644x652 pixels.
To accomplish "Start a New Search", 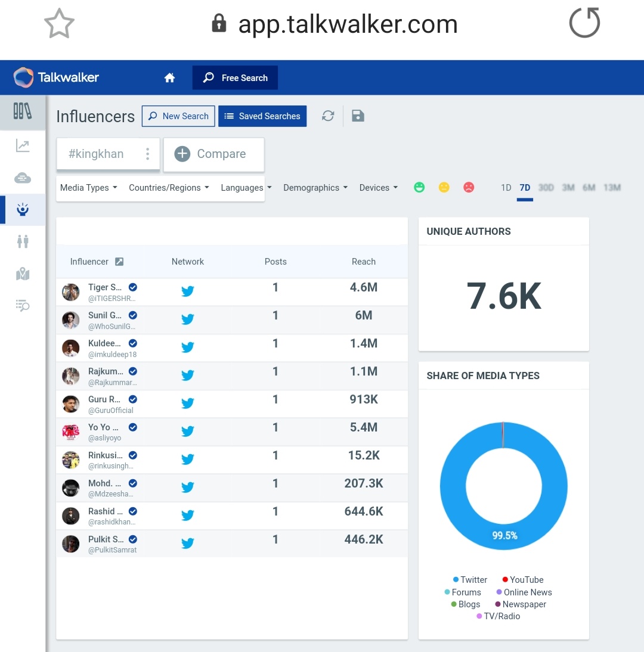I will coord(178,116).
